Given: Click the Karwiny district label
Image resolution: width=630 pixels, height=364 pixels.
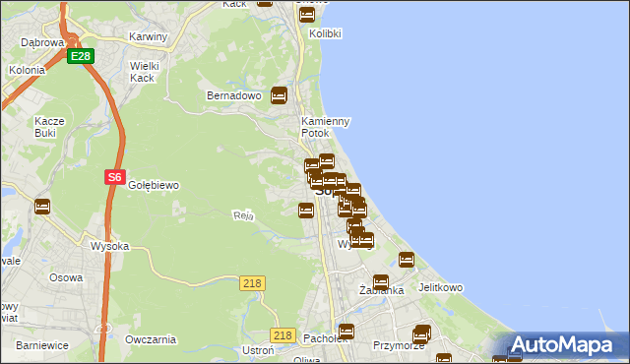Looking at the screenshot, I should click(x=148, y=37).
